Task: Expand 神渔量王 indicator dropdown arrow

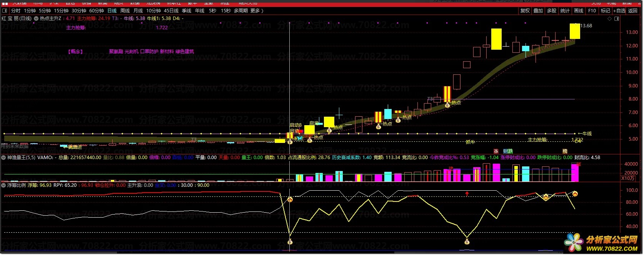Action: 4,158
